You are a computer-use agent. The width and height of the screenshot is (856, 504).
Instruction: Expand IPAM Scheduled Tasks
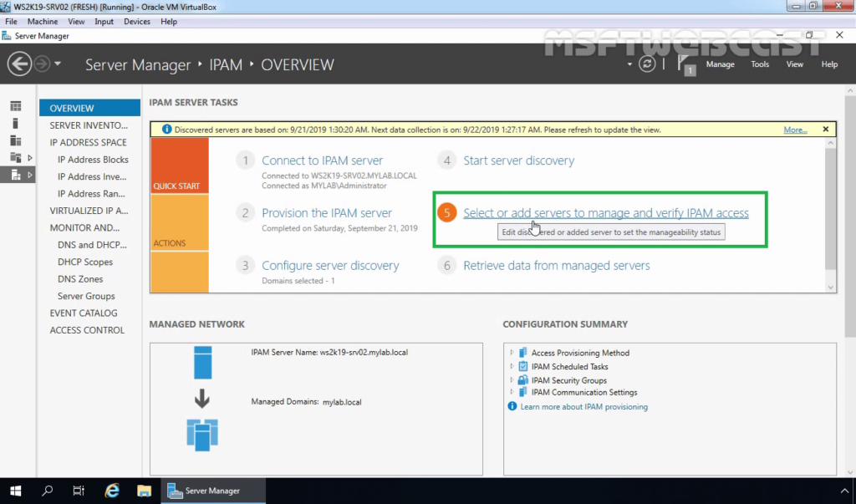pos(512,366)
